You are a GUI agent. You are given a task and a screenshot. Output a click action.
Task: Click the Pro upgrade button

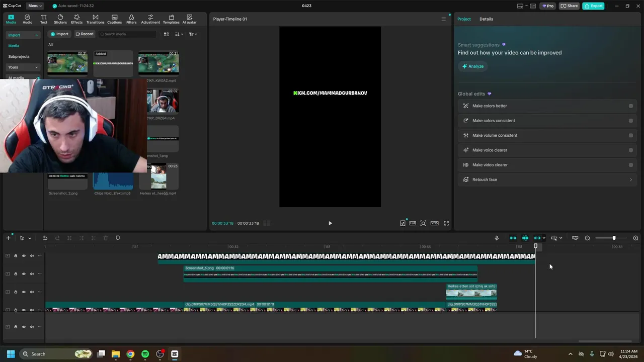point(547,6)
